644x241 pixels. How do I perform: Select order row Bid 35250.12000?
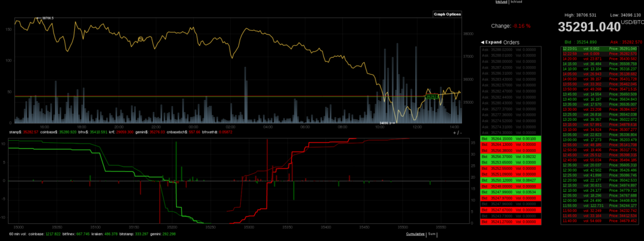click(511, 180)
